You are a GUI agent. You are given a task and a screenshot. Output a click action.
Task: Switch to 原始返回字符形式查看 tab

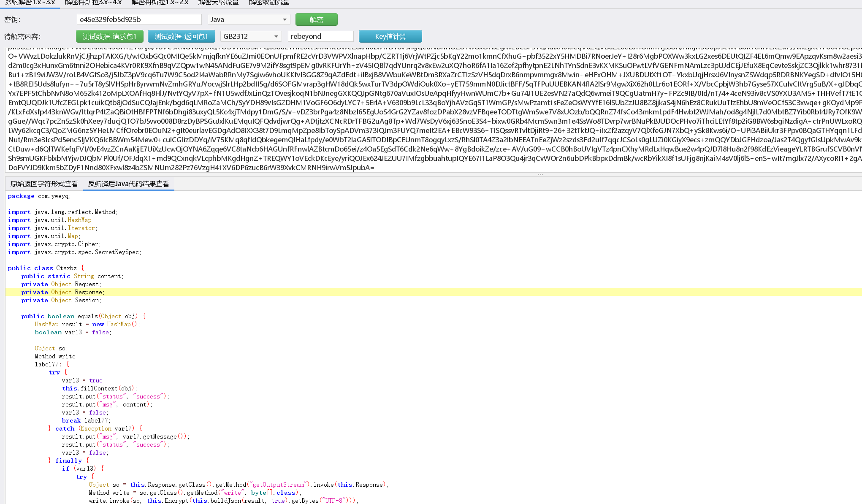pos(44,184)
